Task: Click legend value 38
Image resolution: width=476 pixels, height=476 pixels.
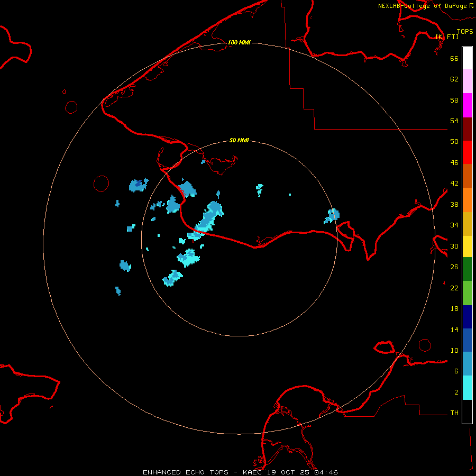Action: pos(454,204)
